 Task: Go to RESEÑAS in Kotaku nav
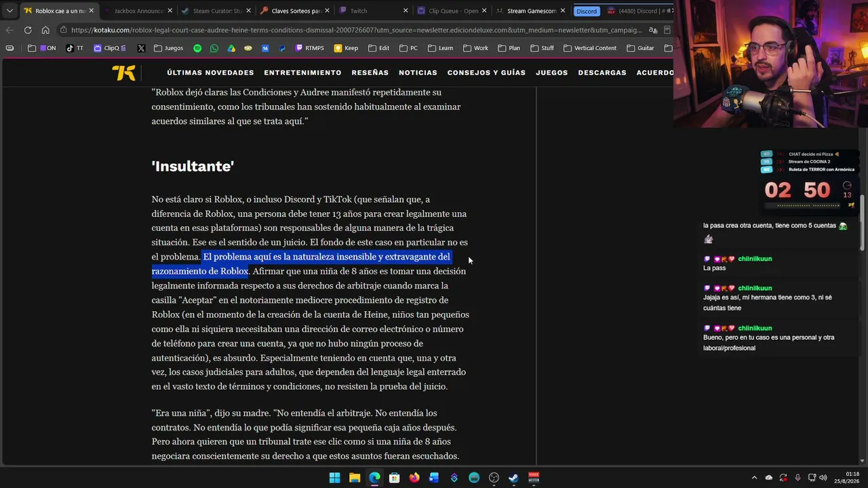370,73
